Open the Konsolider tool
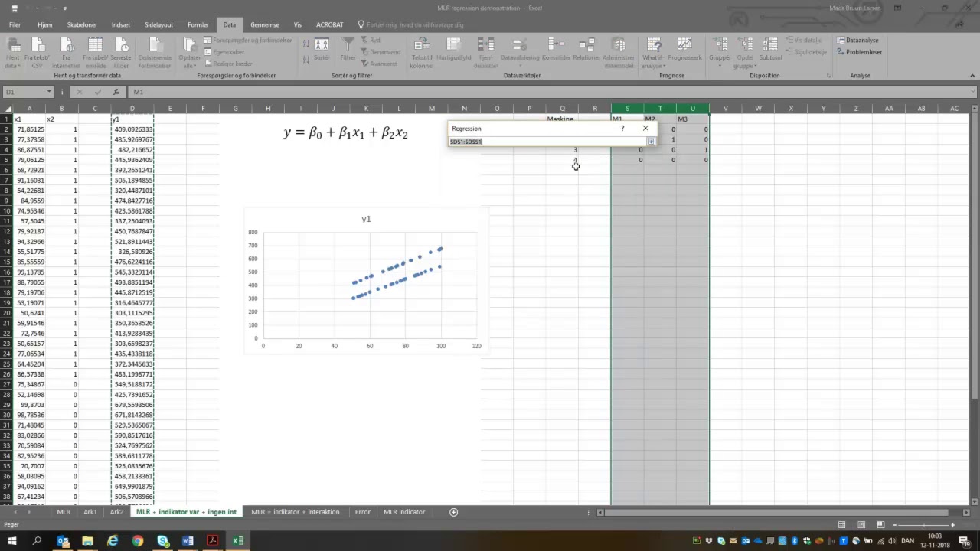 pos(557,49)
